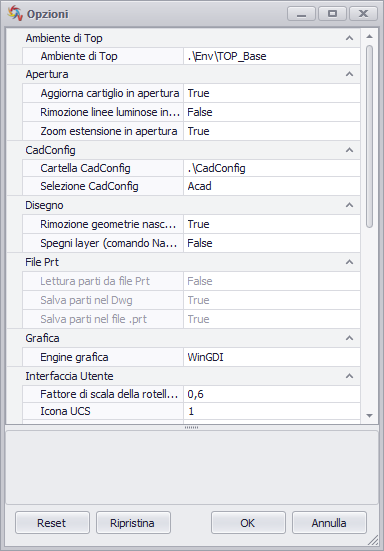
Task: Click the Reset button
Action: 52,523
